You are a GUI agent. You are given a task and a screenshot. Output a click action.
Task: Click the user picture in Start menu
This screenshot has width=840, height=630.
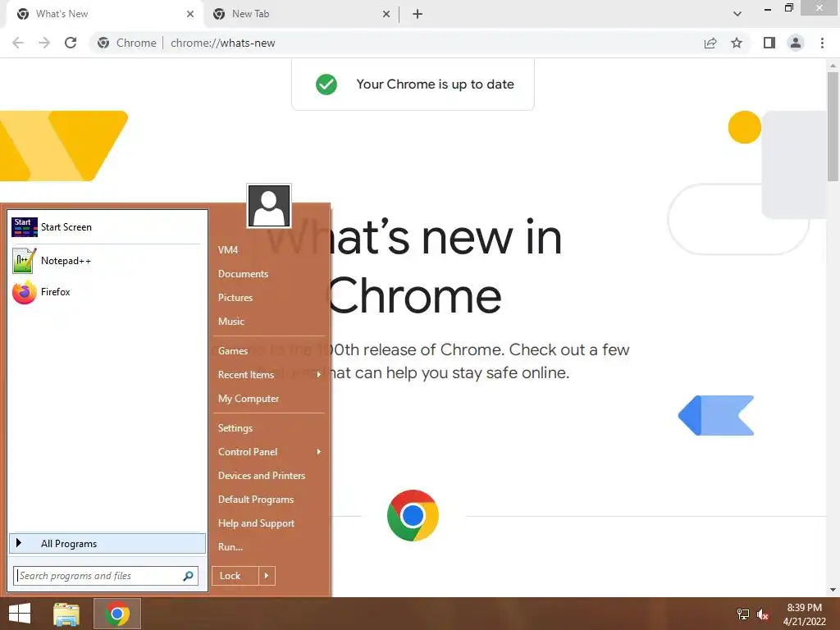[x=269, y=206]
